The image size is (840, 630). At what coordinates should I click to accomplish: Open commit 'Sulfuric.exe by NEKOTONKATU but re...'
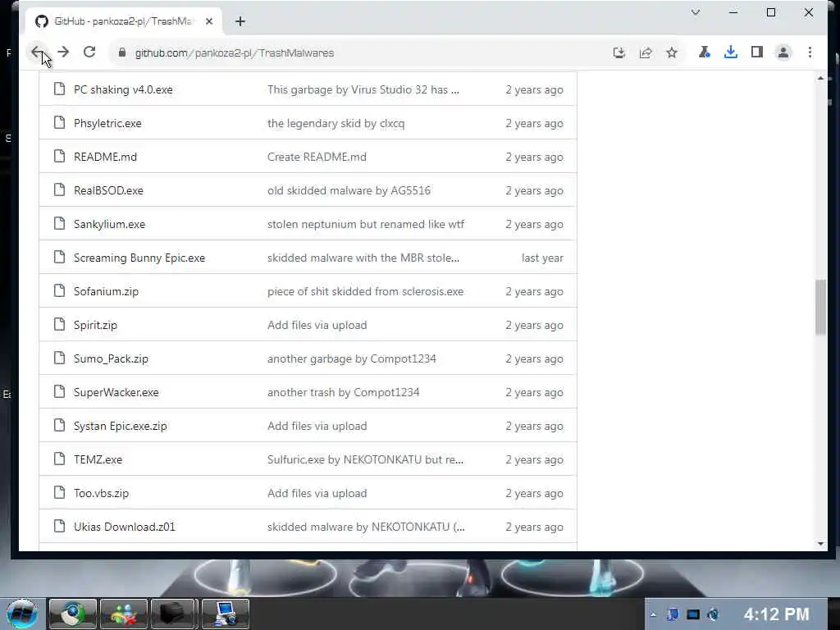pos(365,459)
